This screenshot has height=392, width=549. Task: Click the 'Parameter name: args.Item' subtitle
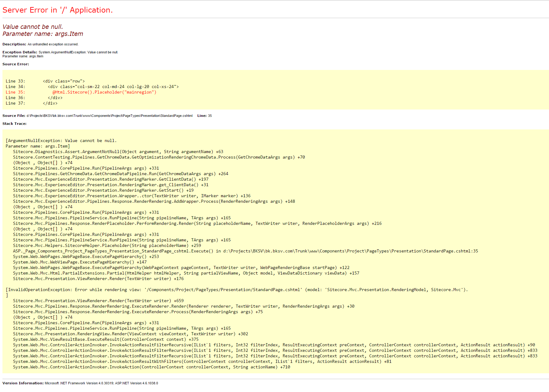tap(42, 34)
